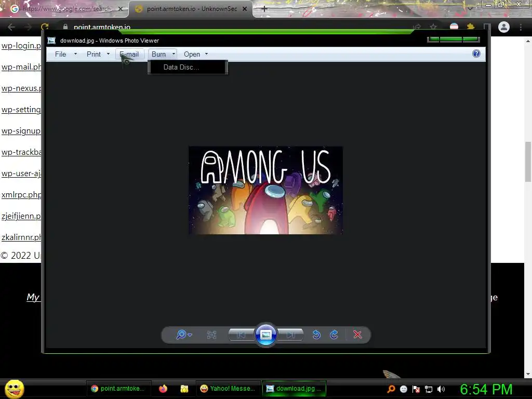This screenshot has width=532, height=399.
Task: Switch to point.armtoken.io browser tab
Action: [192, 9]
